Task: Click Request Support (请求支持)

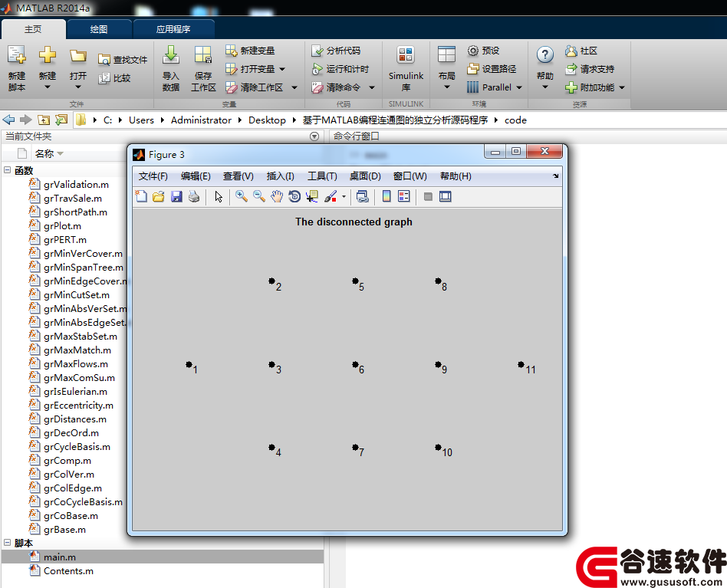Action: point(590,69)
